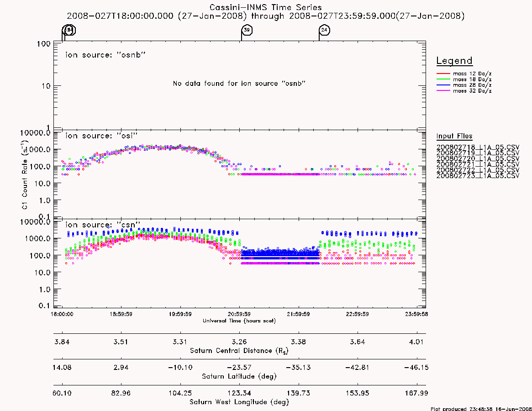Screen dimensions: 532x411
Task: Click the 20:59:59 time tick label
Action: click(x=239, y=314)
